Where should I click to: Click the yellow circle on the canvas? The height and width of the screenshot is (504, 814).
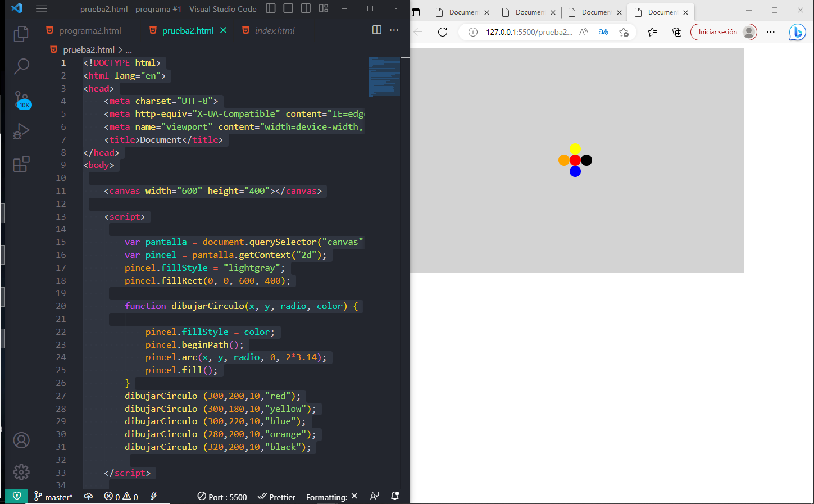575,149
